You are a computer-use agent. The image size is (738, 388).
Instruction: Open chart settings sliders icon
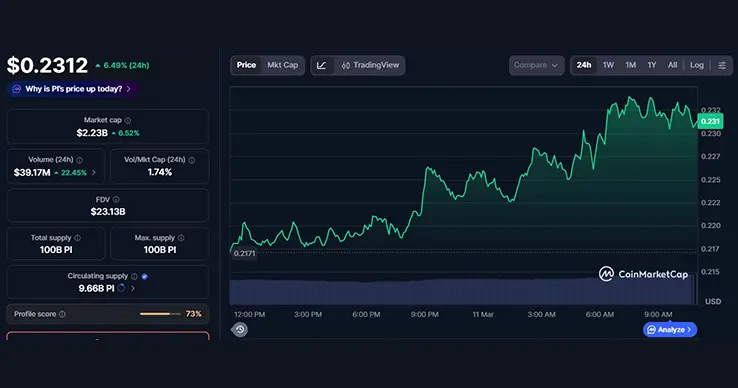point(722,65)
